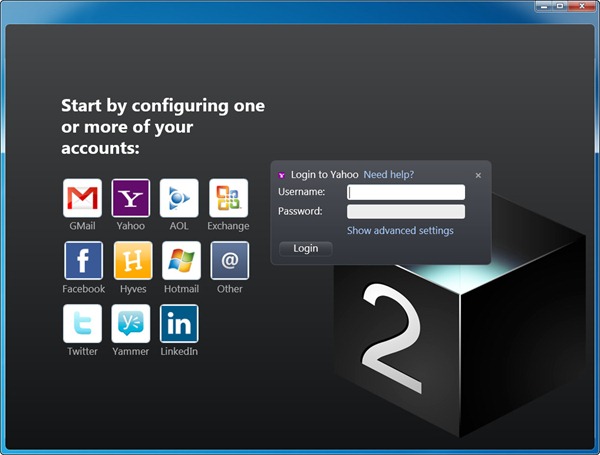600x455 pixels.
Task: Click the small Yahoo icon in login popup
Action: coord(282,175)
